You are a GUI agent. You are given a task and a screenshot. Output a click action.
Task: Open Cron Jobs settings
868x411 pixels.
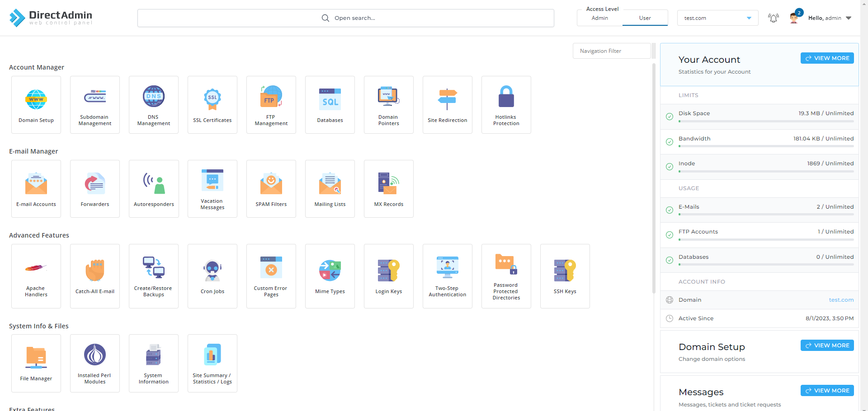212,276
